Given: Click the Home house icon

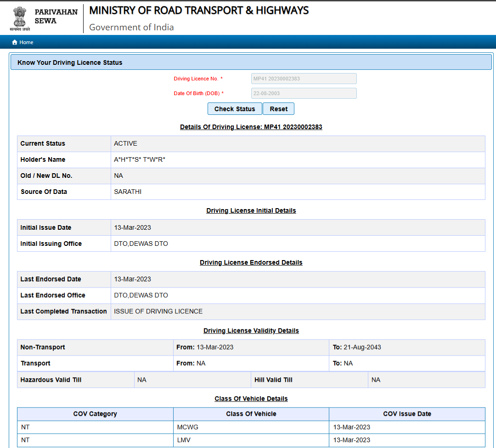Looking at the screenshot, I should (15, 42).
